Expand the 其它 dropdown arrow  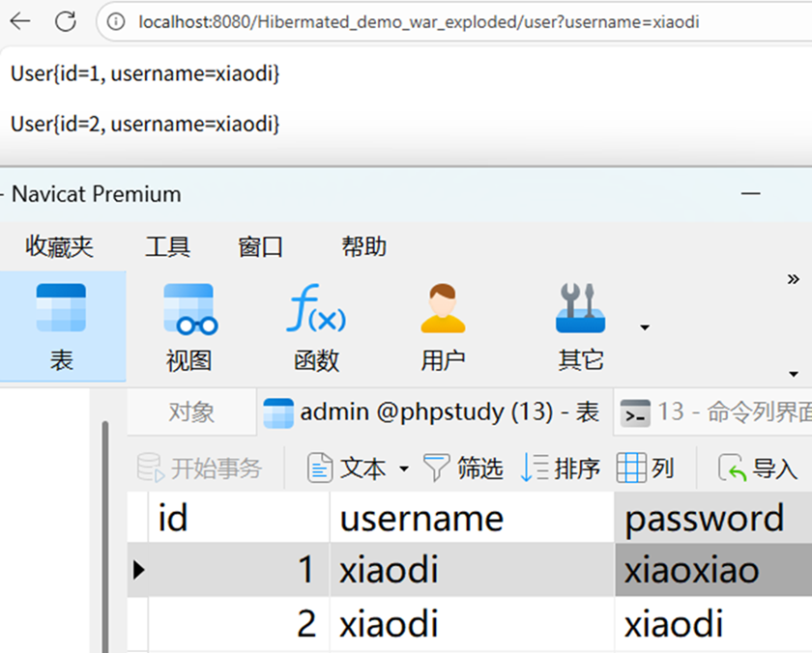pyautogui.click(x=645, y=327)
